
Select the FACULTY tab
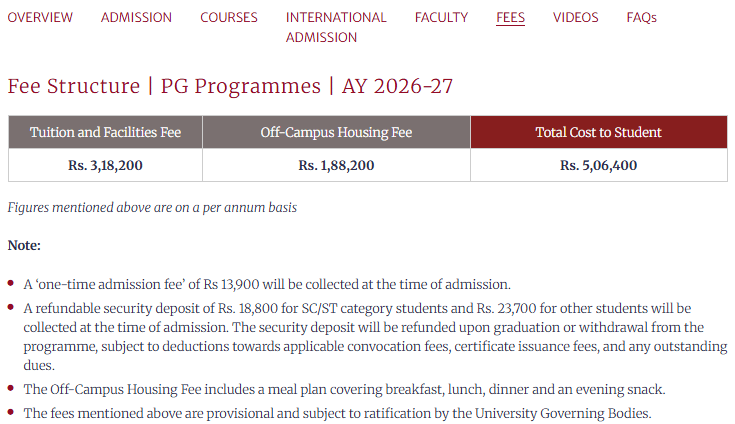(x=441, y=17)
